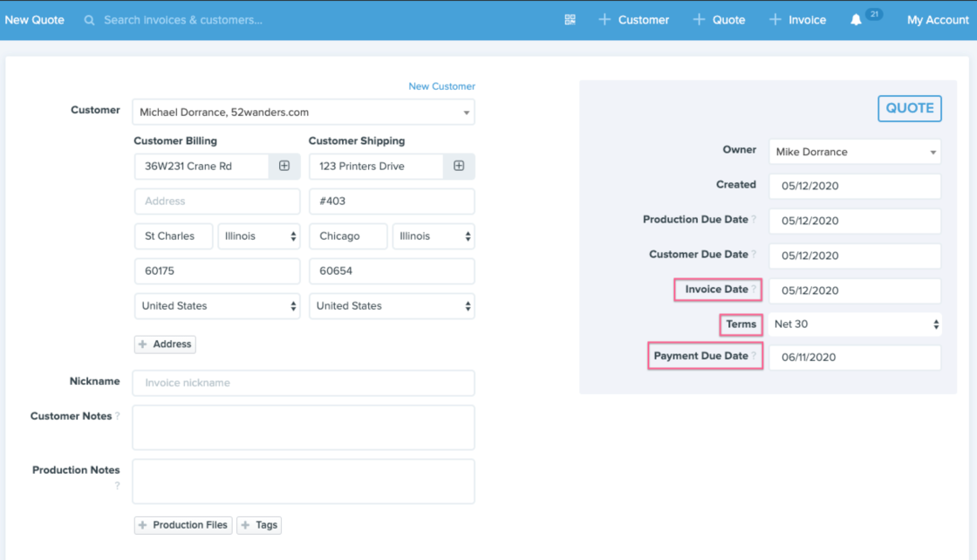
Task: Click the expand icon beside the billing address
Action: 284,166
